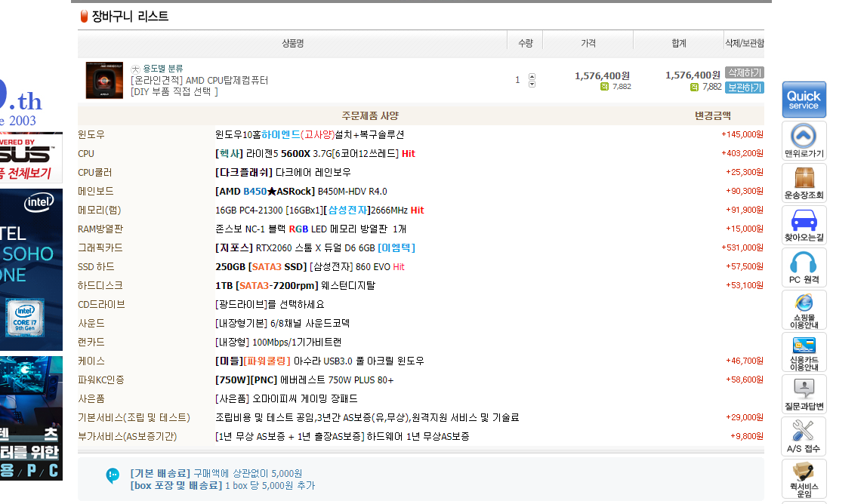The image size is (867, 504).
Task: Click the 16GB PC4-21300 memory entry
Action: coord(319,210)
